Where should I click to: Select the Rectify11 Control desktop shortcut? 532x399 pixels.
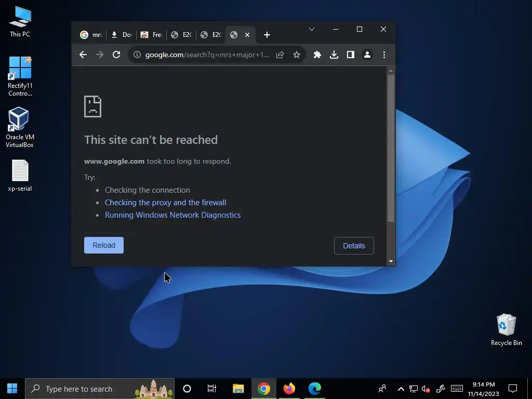20,76
